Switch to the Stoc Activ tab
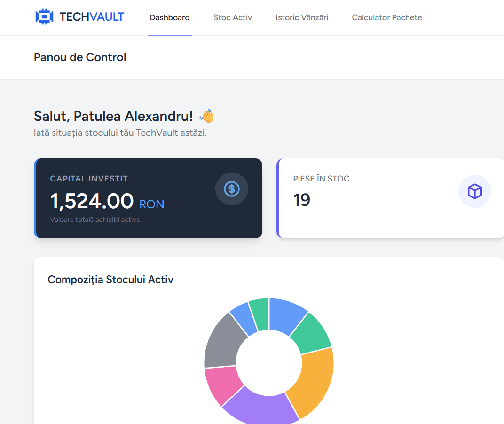The height and width of the screenshot is (424, 504). point(232,17)
